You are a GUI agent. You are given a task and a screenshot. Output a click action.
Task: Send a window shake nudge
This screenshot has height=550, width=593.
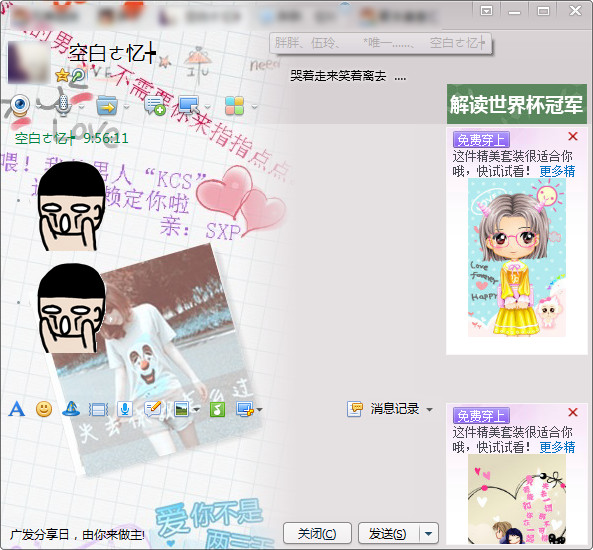tap(98, 410)
